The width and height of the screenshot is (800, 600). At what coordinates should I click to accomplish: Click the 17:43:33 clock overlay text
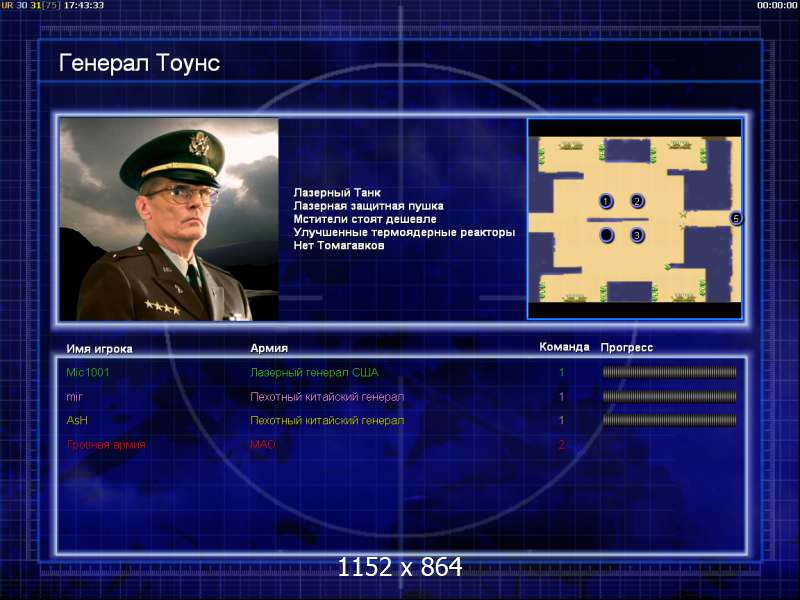[x=83, y=5]
